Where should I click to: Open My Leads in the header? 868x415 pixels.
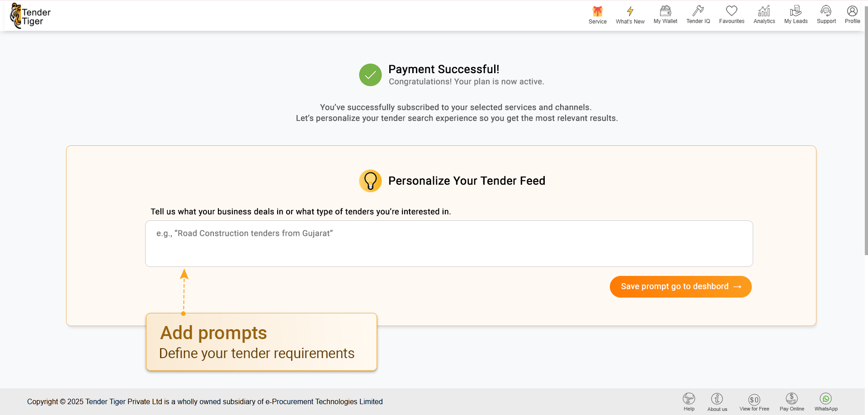(x=796, y=11)
